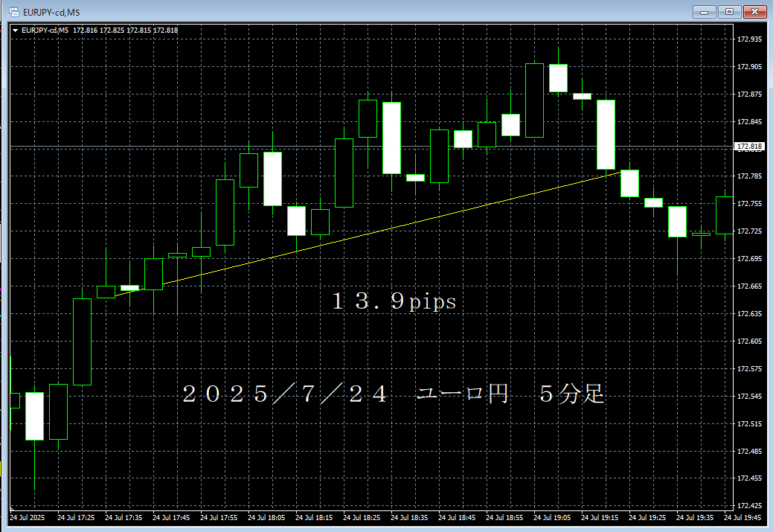Click the 172.545 price axis label
Image resolution: width=773 pixels, height=532 pixels.
[749, 397]
